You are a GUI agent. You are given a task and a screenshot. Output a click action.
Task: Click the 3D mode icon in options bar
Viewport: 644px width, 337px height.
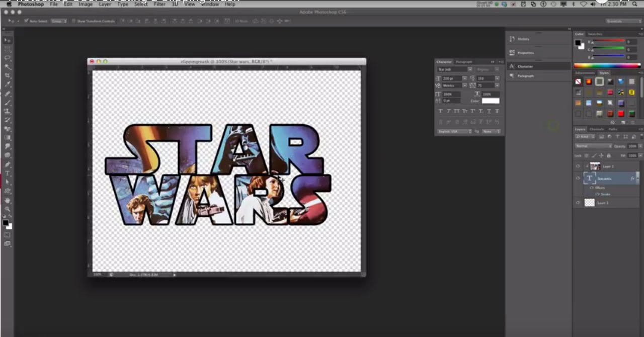(256, 21)
